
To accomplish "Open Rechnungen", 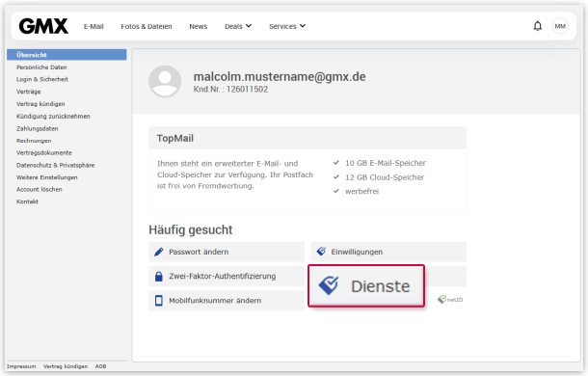I will [x=34, y=141].
